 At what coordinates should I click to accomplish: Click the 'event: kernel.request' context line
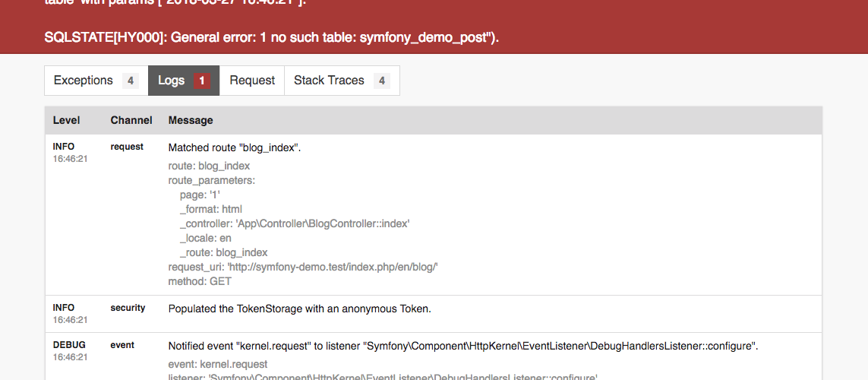(x=217, y=364)
